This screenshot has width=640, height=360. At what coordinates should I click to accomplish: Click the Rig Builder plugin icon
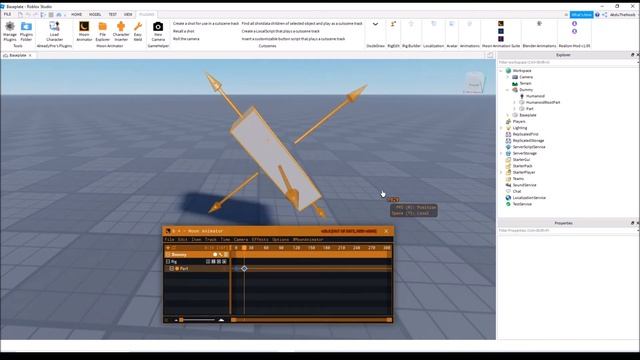click(411, 24)
